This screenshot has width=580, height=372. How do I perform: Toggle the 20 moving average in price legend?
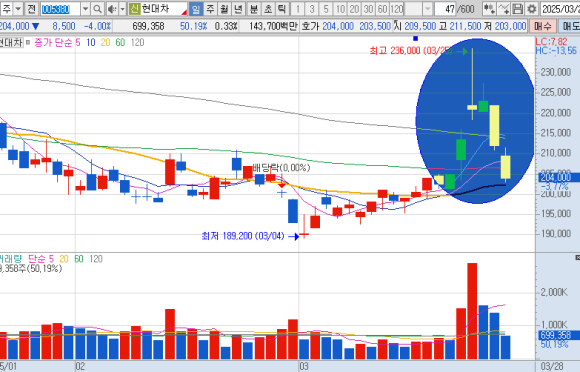tap(105, 43)
